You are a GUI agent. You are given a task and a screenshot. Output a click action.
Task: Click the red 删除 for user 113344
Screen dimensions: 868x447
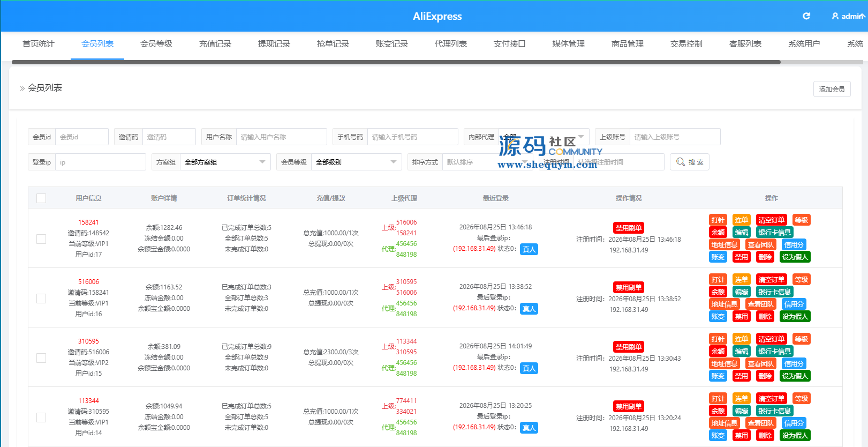pos(765,436)
